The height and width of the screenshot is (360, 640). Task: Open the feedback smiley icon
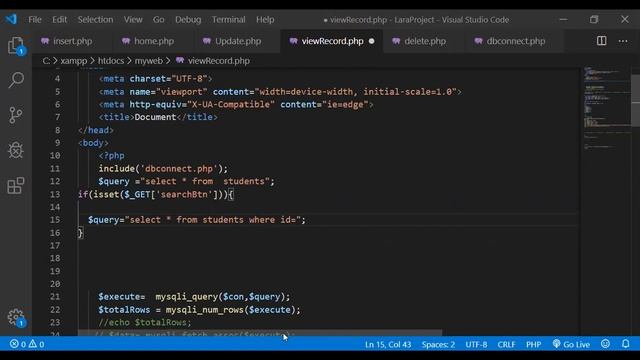605,344
